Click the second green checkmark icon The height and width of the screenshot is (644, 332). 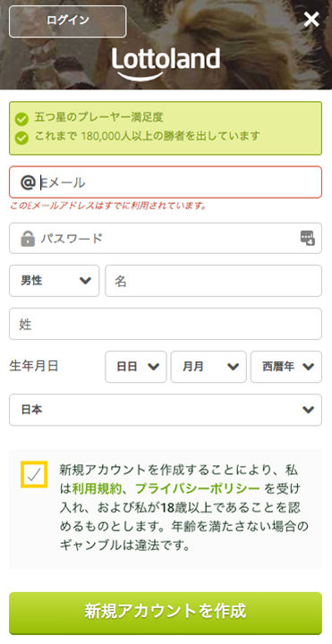(21, 138)
